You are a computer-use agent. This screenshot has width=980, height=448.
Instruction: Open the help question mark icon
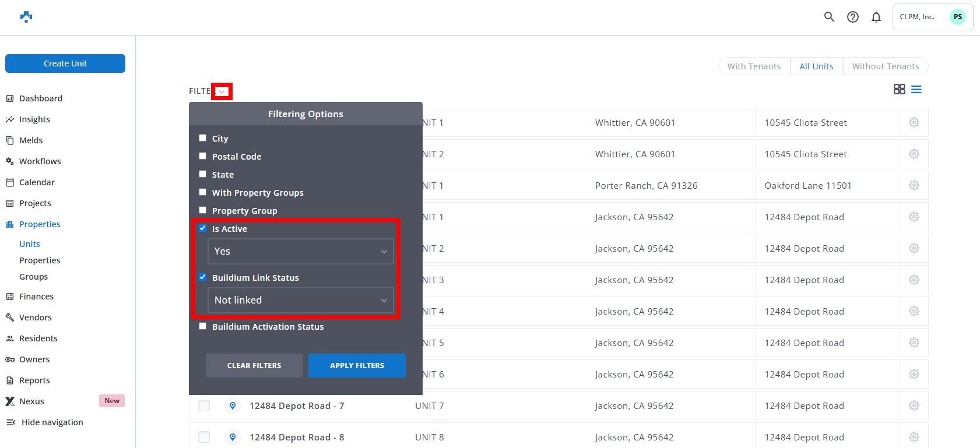(853, 17)
